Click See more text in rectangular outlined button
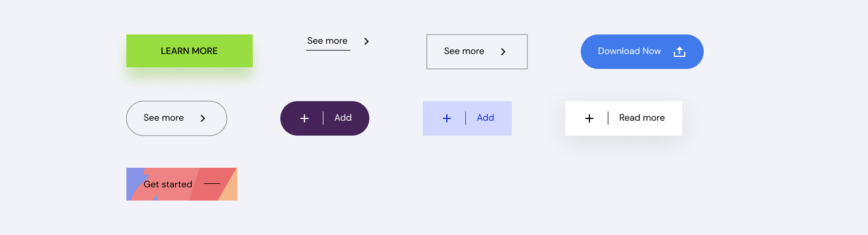Image resolution: width=868 pixels, height=235 pixels. coord(464,52)
